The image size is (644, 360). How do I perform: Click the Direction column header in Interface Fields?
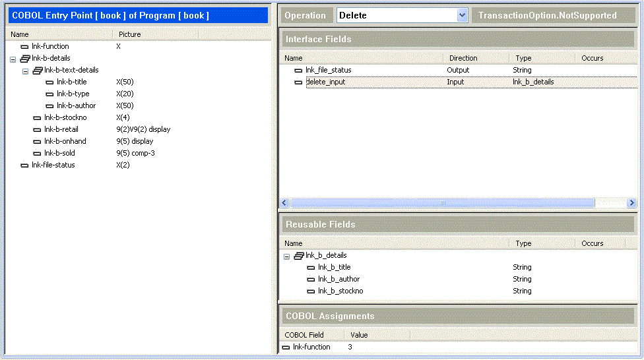[463, 58]
